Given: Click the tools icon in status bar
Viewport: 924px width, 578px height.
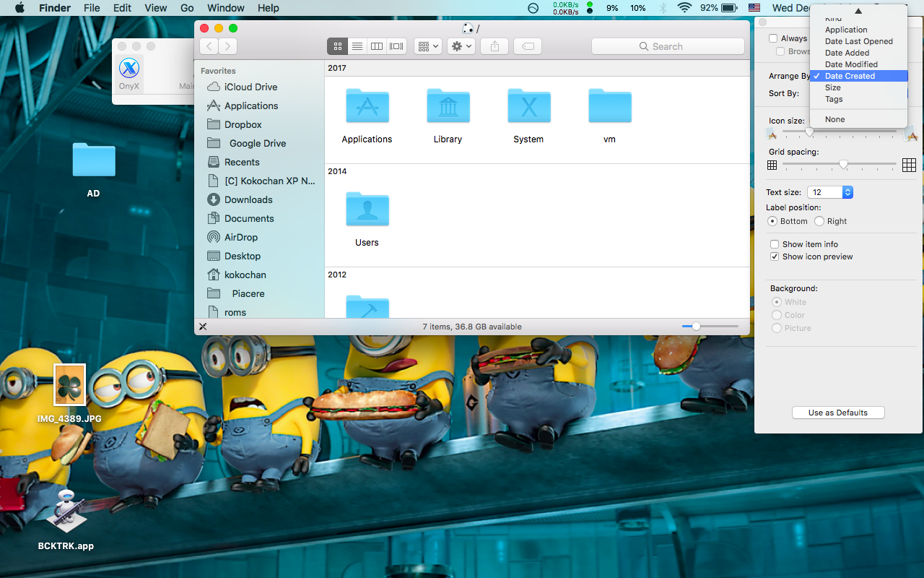Looking at the screenshot, I should pos(203,327).
